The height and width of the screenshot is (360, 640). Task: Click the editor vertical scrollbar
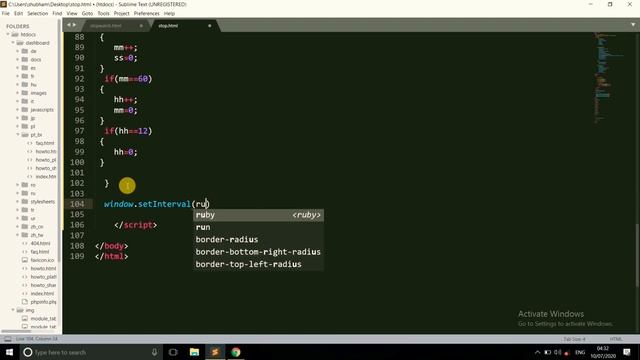pyautogui.click(x=637, y=255)
